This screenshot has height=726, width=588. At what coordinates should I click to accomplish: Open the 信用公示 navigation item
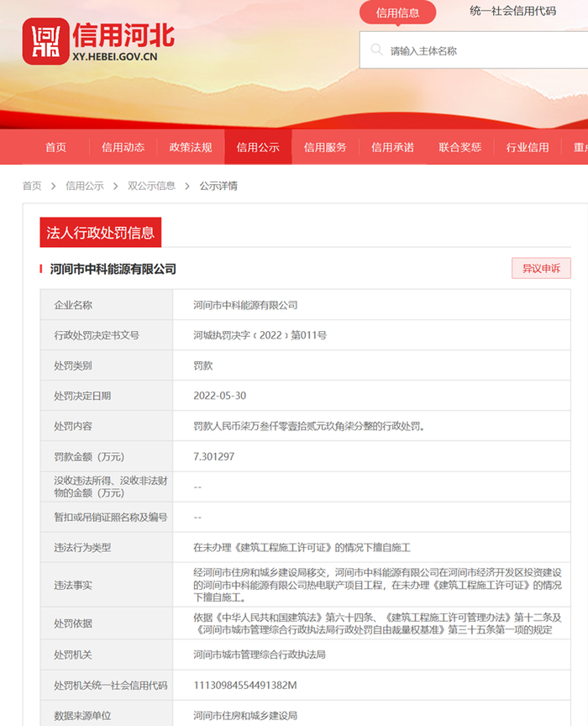pos(258,147)
